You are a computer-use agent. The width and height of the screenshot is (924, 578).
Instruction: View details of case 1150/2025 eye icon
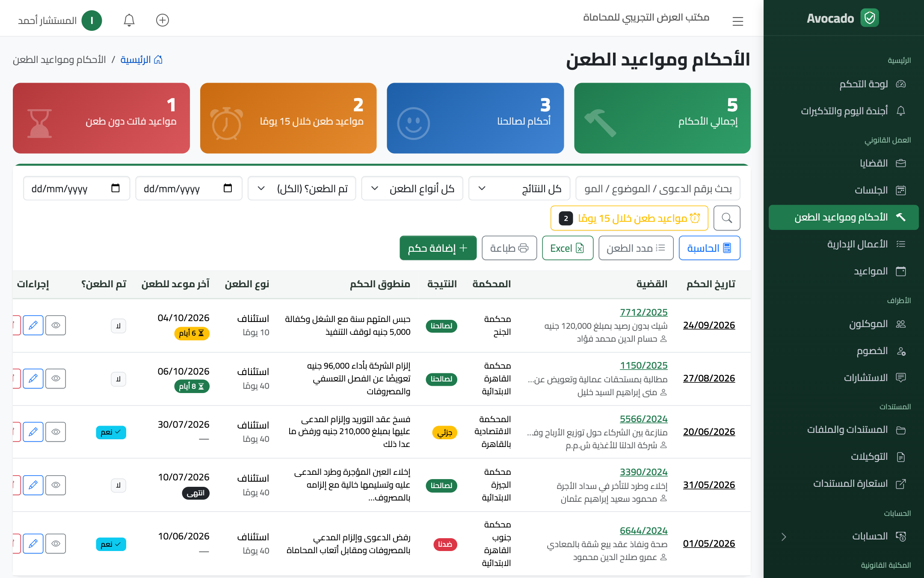tap(56, 378)
